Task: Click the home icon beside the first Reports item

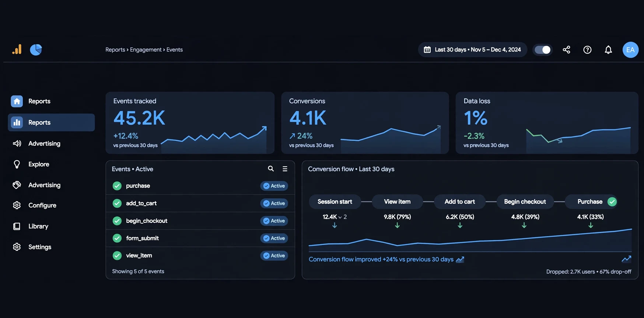Action: [17, 101]
